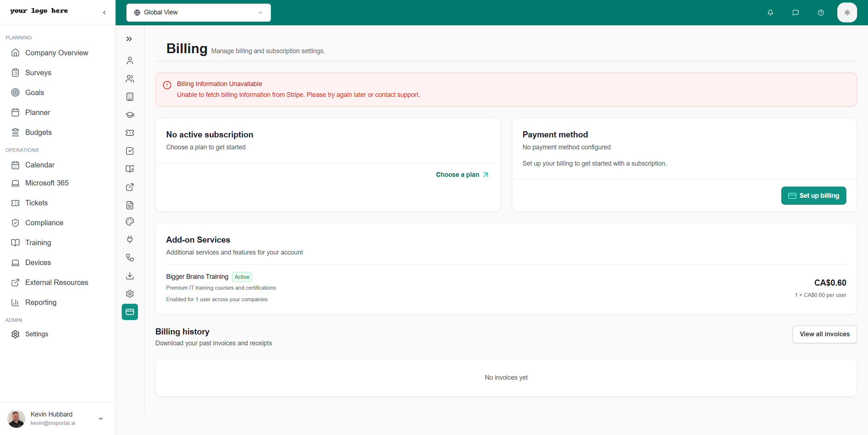Open the credit card billing icon
The width and height of the screenshot is (868, 435).
130,312
